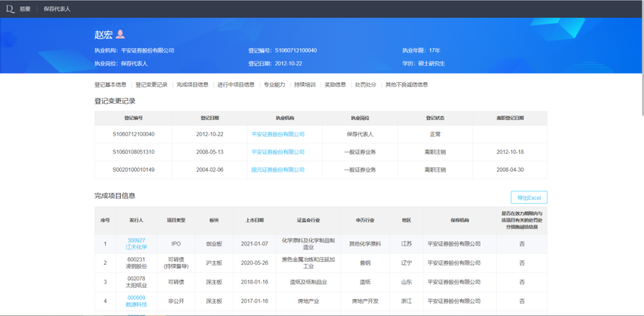Click the 易董 logo icon
The height and width of the screenshot is (316, 644).
(10, 8)
